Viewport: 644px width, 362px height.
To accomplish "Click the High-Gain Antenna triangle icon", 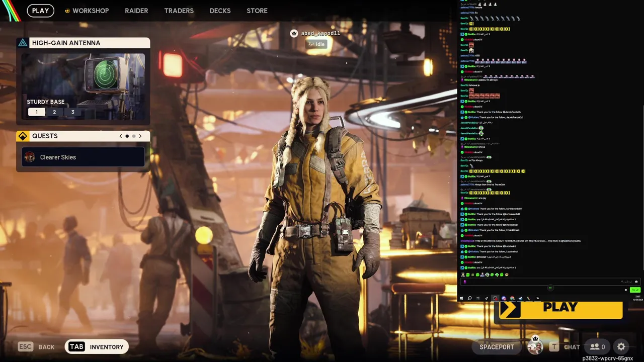I will click(23, 43).
